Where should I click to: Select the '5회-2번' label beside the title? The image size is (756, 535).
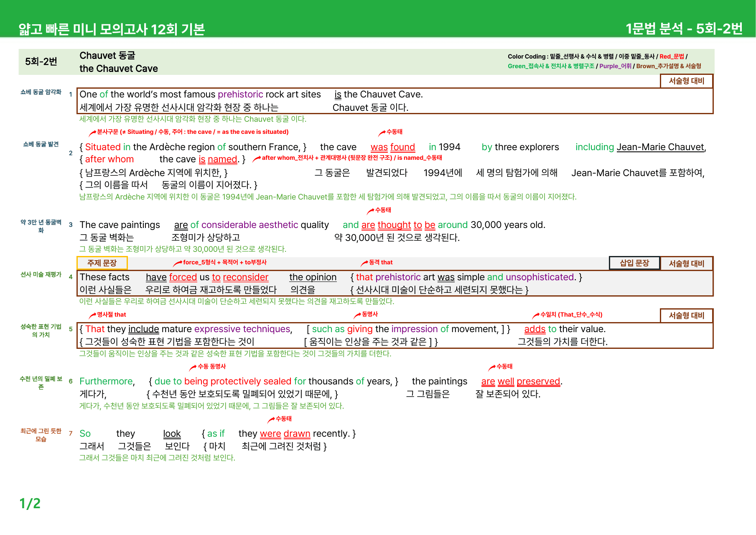pyautogui.click(x=41, y=61)
